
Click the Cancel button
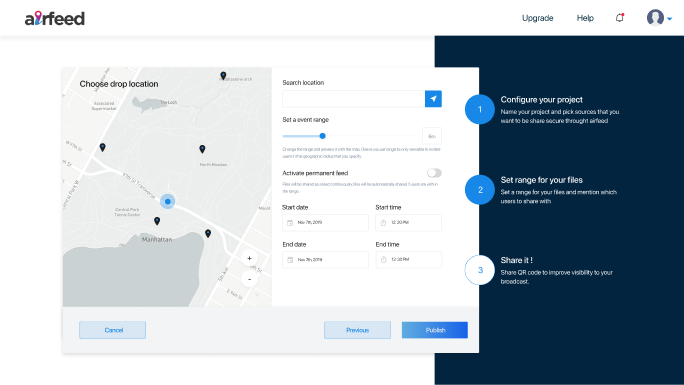[x=113, y=330]
